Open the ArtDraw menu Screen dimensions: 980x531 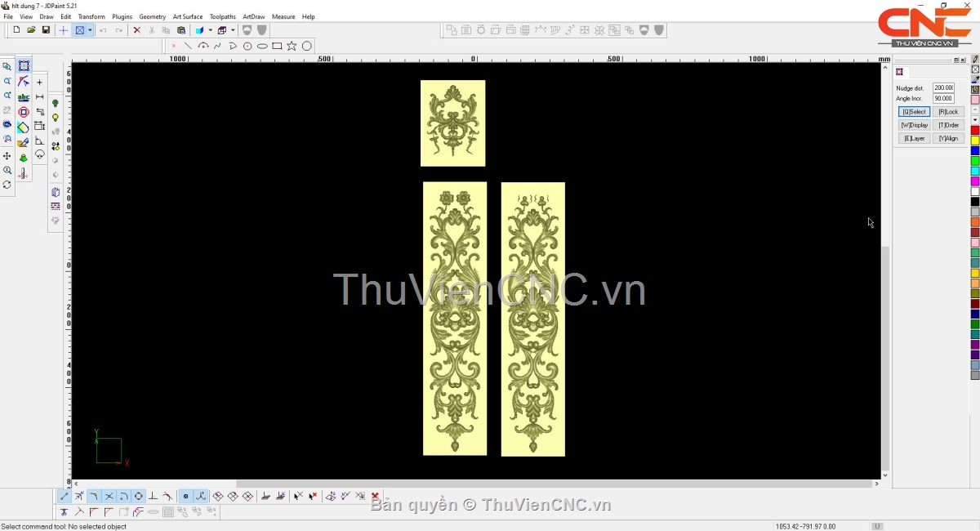tap(254, 16)
